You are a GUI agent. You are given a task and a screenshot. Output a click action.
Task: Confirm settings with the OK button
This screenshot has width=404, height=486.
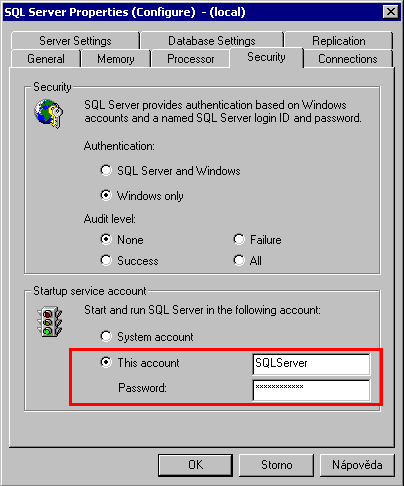point(195,465)
